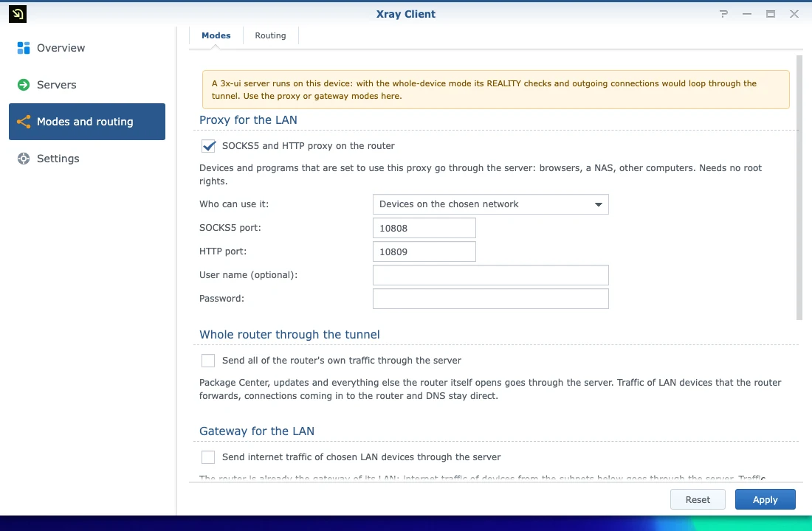Open help with the question mark icon
812x531 pixels.
[x=723, y=14]
